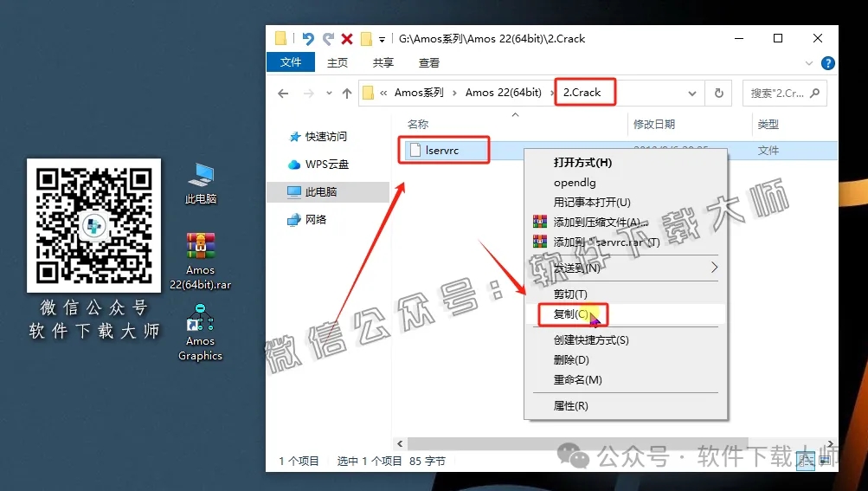Refresh the folder view
This screenshot has width=868, height=491.
click(x=718, y=94)
